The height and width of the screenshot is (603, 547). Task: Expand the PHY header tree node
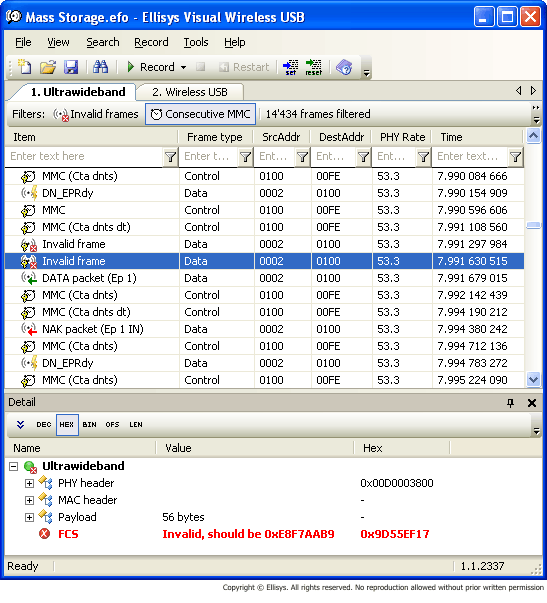(29, 483)
